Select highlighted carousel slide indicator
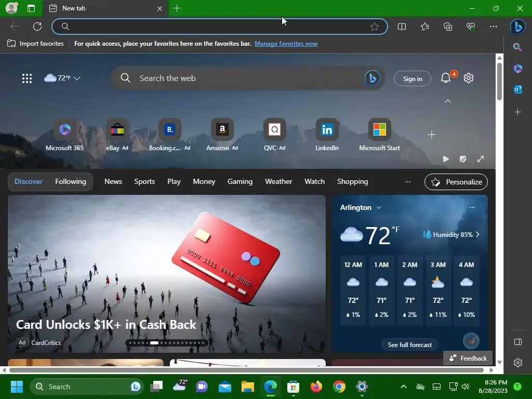 coord(154,343)
